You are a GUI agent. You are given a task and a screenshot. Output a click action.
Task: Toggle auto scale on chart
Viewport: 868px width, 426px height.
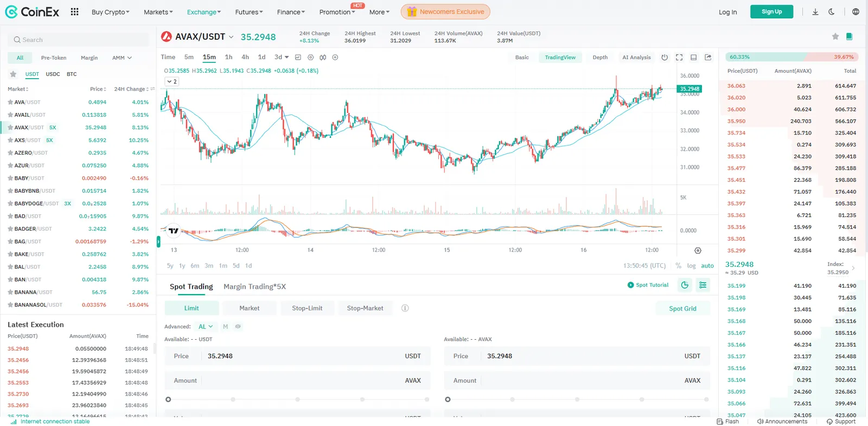pos(707,266)
